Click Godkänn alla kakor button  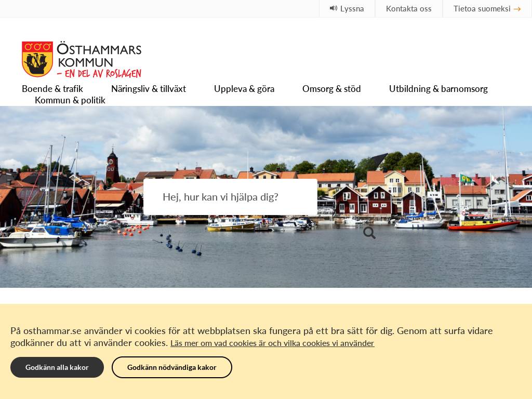coord(57,367)
